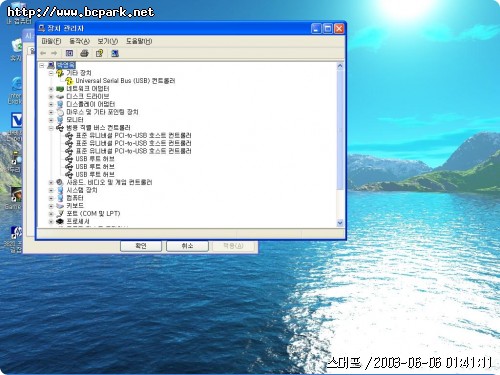
Task: Open the 파일(F) menu
Action: click(51, 41)
